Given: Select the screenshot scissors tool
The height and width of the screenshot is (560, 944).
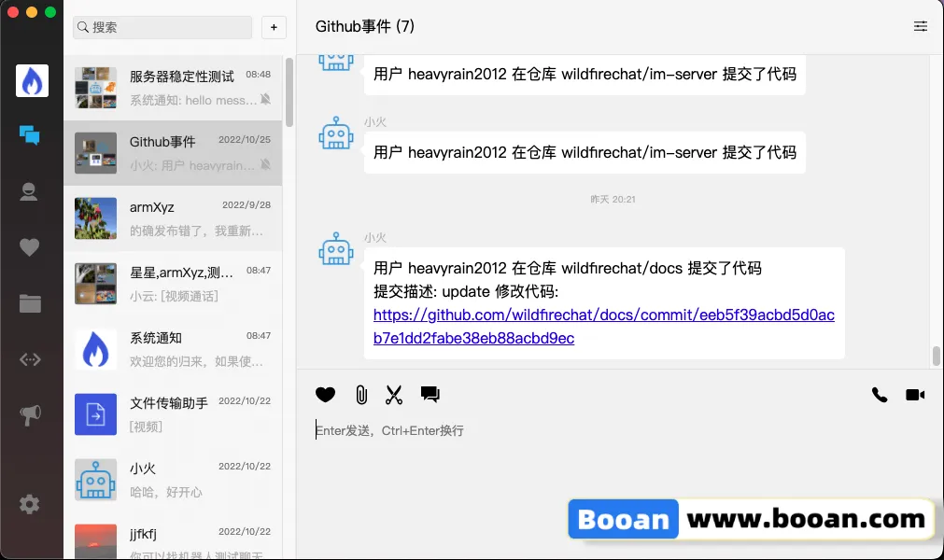Looking at the screenshot, I should 394,395.
